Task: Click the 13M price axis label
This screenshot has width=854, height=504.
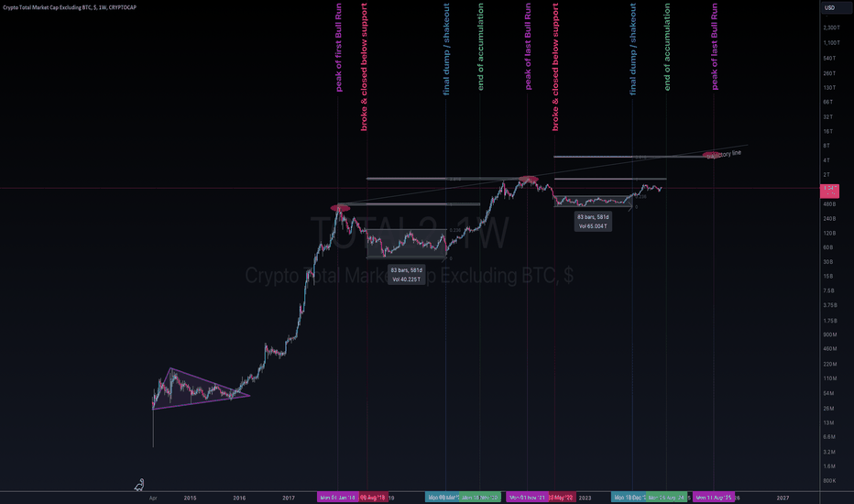Action: pyautogui.click(x=828, y=422)
